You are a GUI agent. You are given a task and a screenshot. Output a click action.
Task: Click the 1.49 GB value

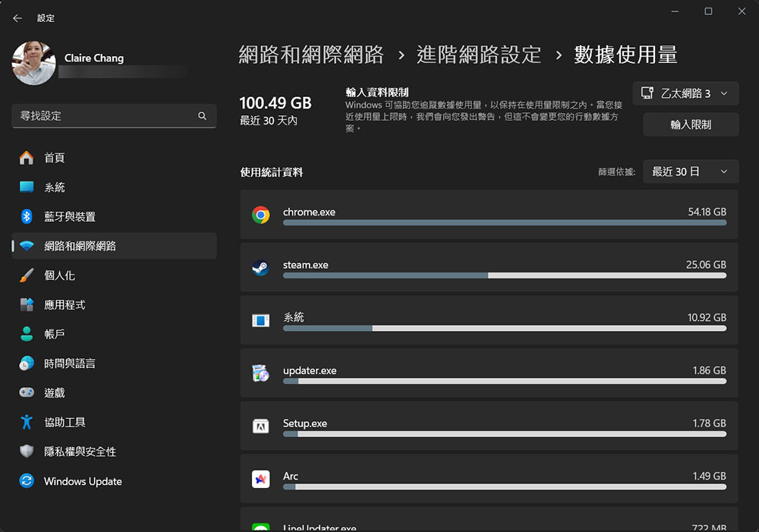coord(710,476)
